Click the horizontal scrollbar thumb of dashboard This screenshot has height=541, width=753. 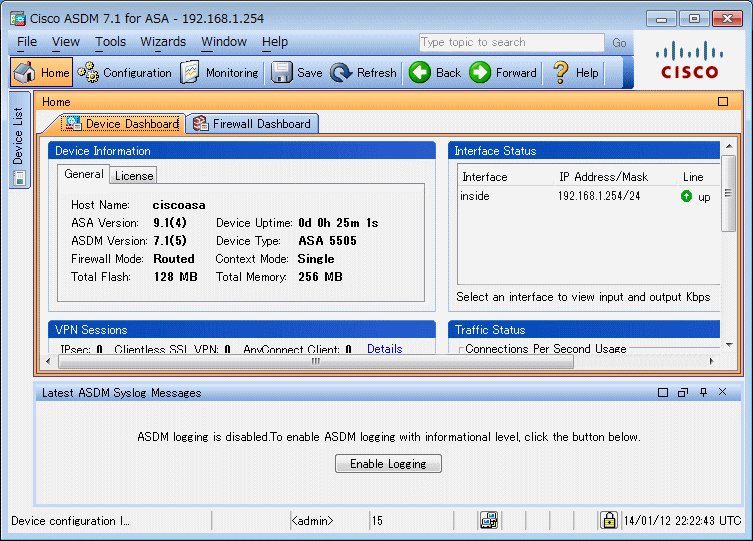pos(316,361)
